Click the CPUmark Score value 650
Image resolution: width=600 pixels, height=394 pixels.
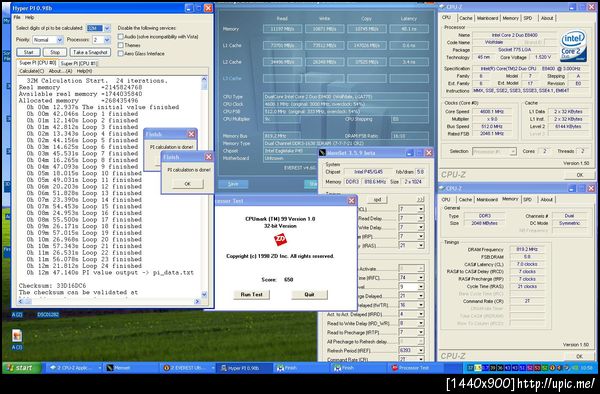click(x=289, y=280)
